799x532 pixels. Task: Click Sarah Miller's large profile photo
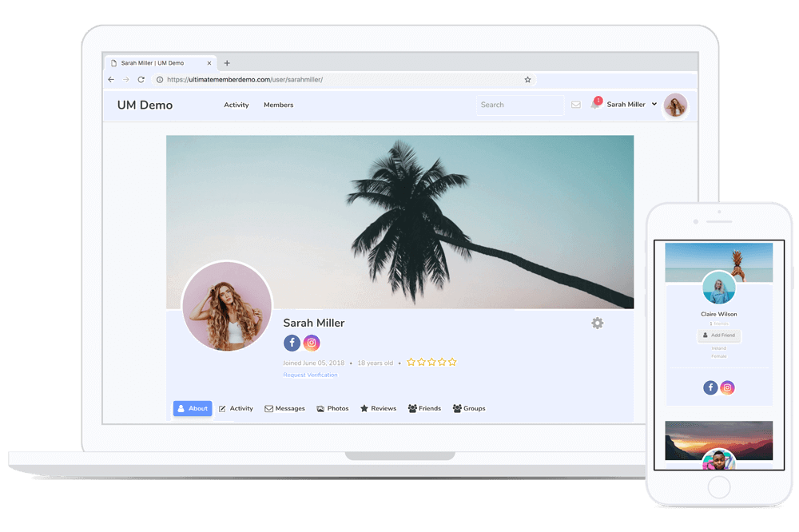point(227,306)
